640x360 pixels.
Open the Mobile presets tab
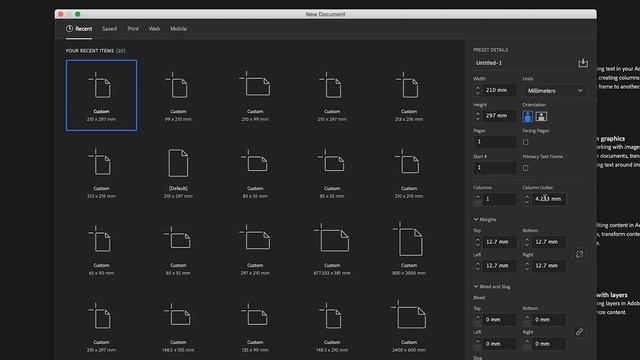178,29
